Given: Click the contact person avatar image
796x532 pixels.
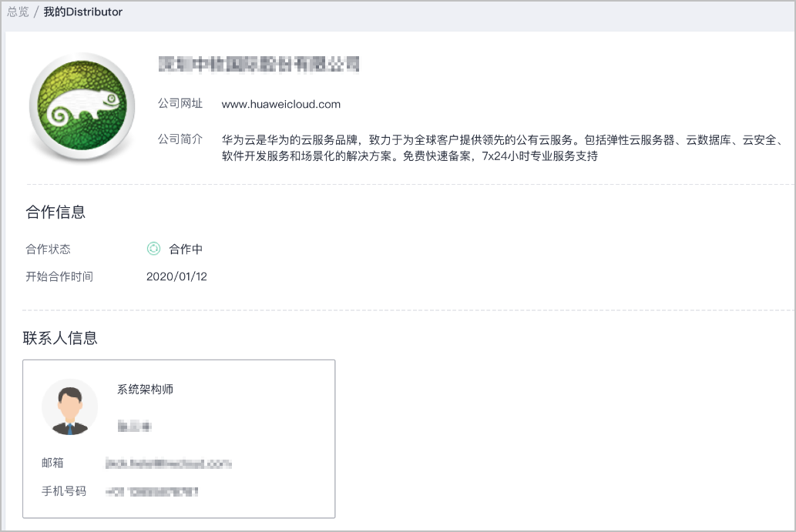Looking at the screenshot, I should [x=69, y=407].
